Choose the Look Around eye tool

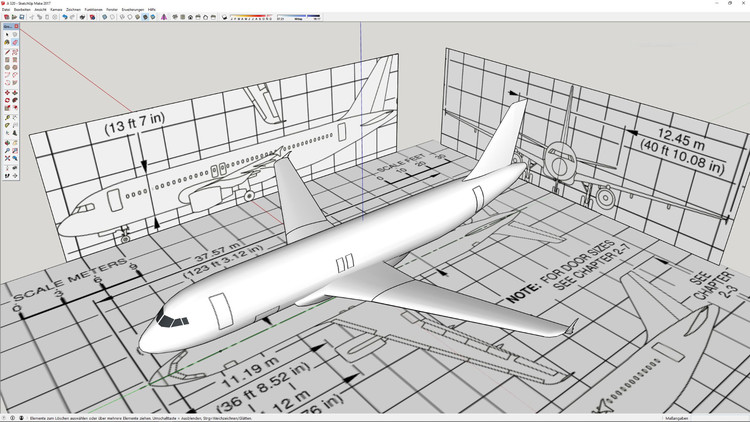point(15,167)
